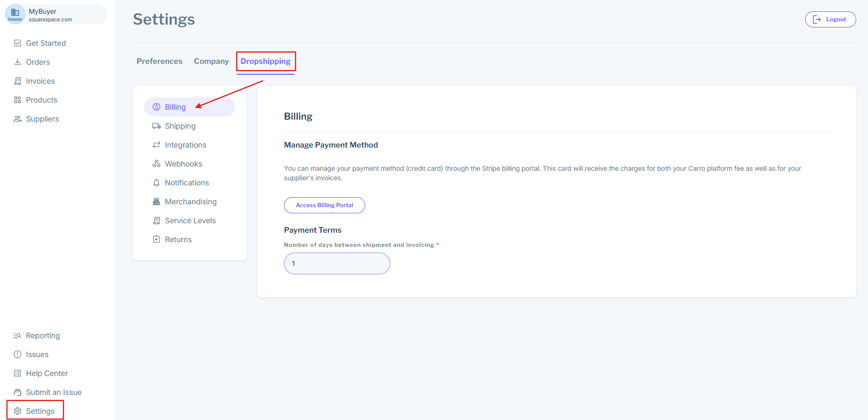Click the Get Started checklist icon
Screen dimensions: 868x420
click(x=17, y=43)
